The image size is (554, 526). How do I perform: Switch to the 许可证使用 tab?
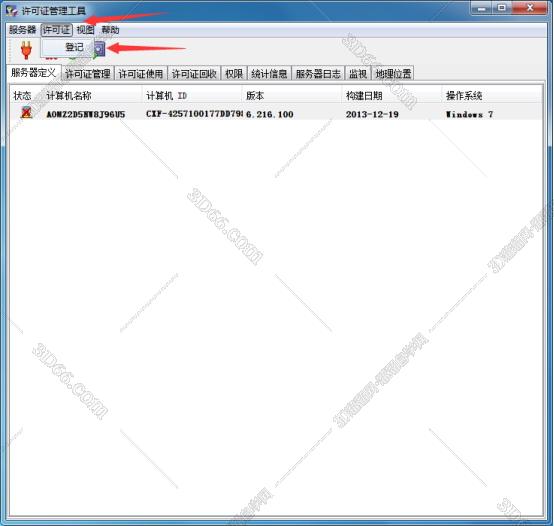141,73
